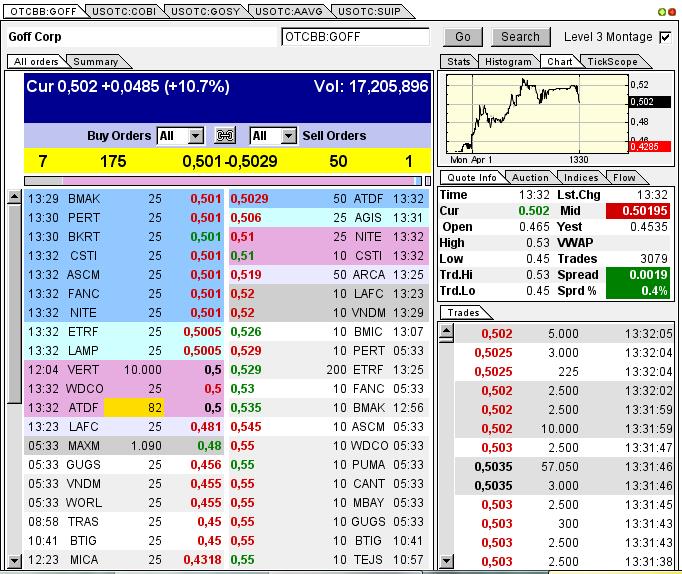Click the Trades count 3079
The width and height of the screenshot is (682, 574).
click(653, 259)
